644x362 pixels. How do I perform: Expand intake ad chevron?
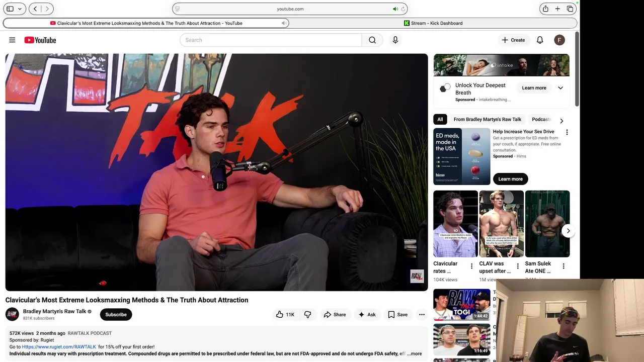pos(560,88)
